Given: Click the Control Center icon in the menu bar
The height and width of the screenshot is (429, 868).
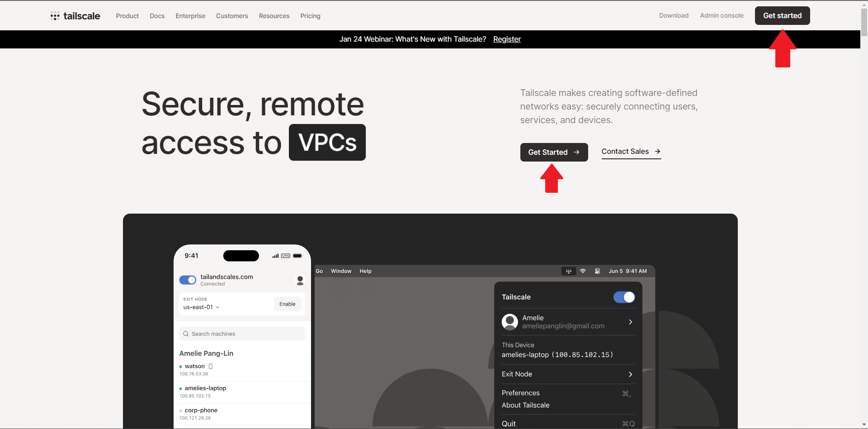Looking at the screenshot, I should 597,271.
